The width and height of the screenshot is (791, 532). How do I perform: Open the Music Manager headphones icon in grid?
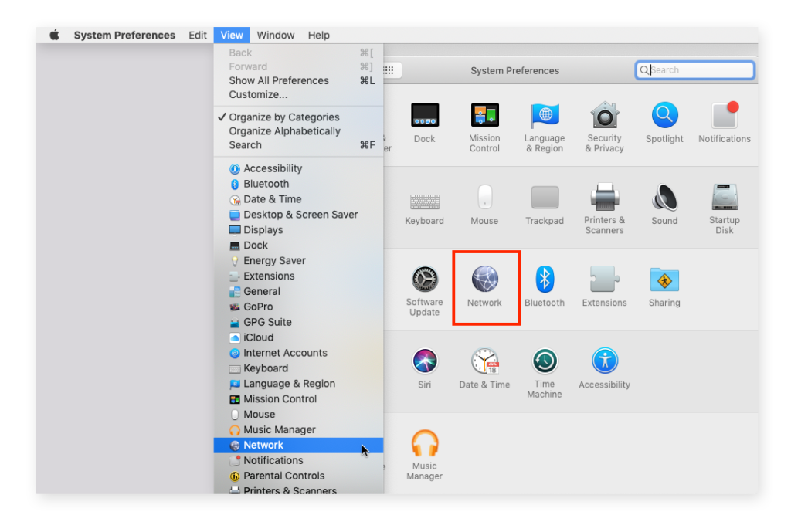(424, 442)
